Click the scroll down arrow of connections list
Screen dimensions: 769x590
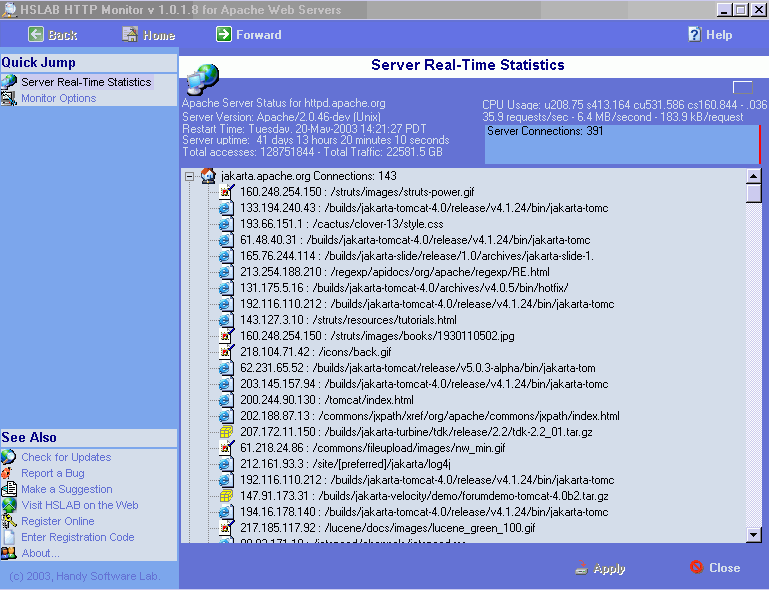pyautogui.click(x=753, y=534)
